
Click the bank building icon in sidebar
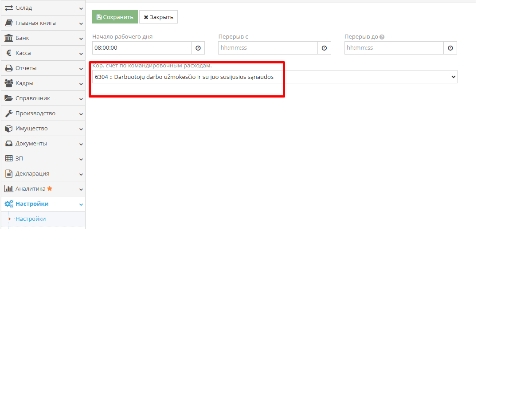tap(8, 38)
